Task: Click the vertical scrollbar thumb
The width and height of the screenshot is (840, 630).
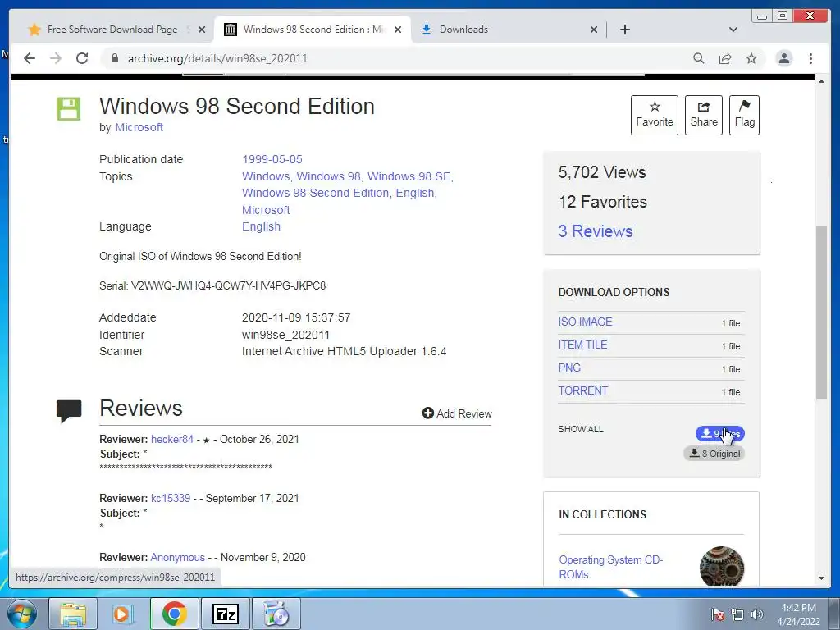Action: (821, 313)
